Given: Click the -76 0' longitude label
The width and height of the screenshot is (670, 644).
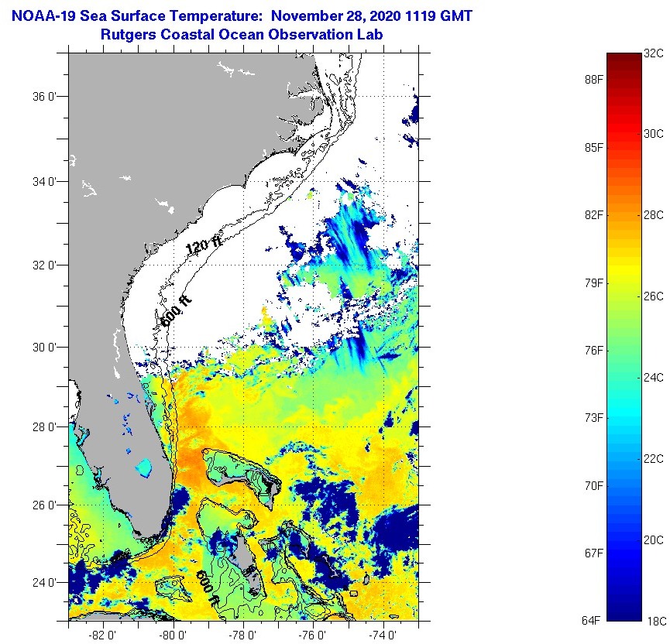Looking at the screenshot, I should tap(312, 635).
